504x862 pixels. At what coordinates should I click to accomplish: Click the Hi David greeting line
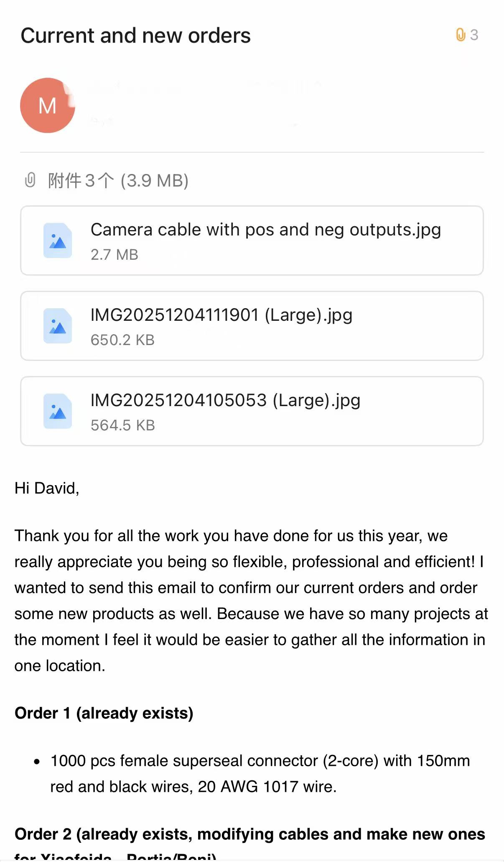47,488
